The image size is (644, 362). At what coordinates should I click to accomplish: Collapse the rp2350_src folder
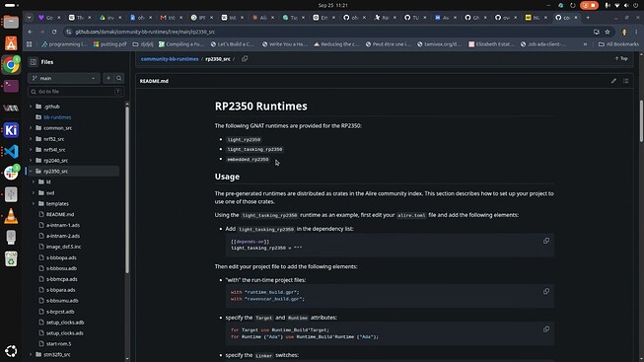(x=31, y=171)
